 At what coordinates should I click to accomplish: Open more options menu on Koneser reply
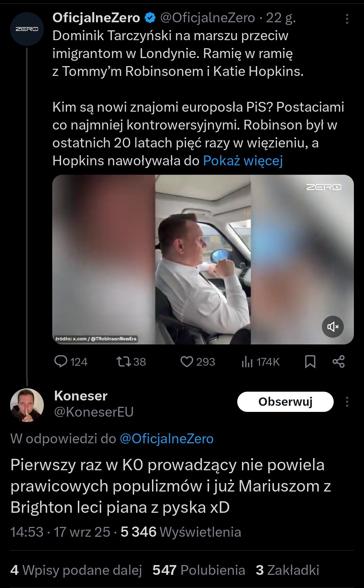pyautogui.click(x=347, y=402)
